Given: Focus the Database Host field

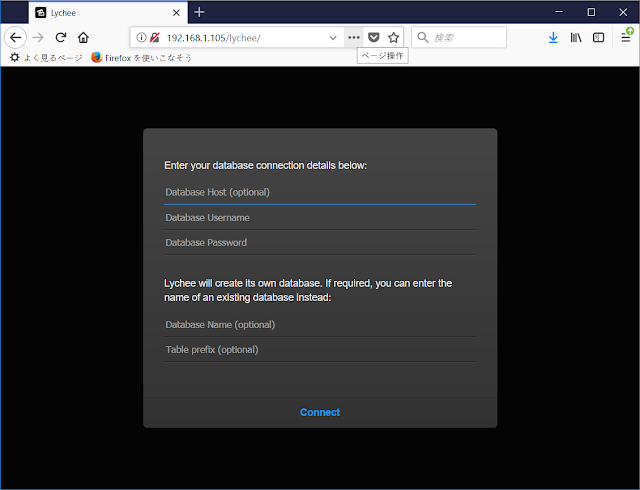Looking at the screenshot, I should (x=320, y=192).
